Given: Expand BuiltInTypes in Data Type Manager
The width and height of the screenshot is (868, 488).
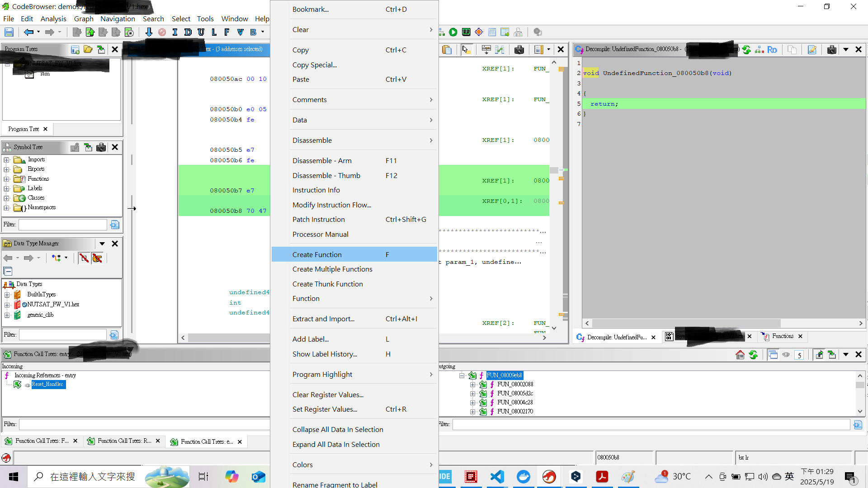Looking at the screenshot, I should [7, 295].
